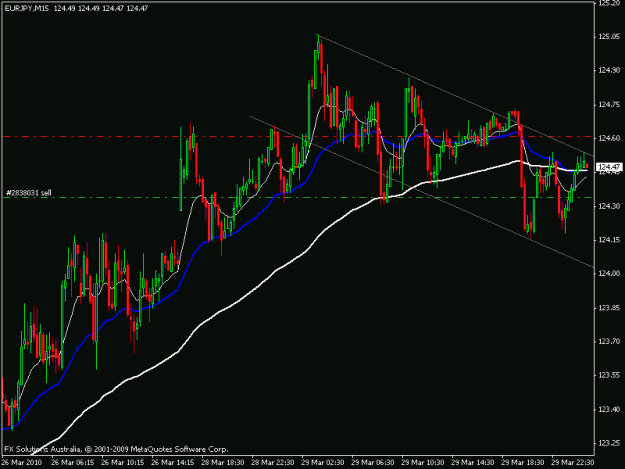
Task: Click the 29 Mar 06:30 time label
Action: [x=373, y=463]
